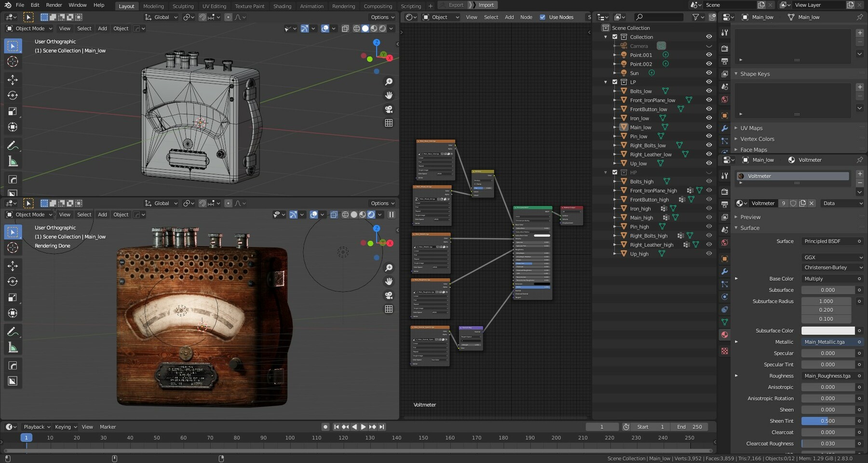Switch to the Shading workspace tab
868x463 pixels.
(x=282, y=6)
